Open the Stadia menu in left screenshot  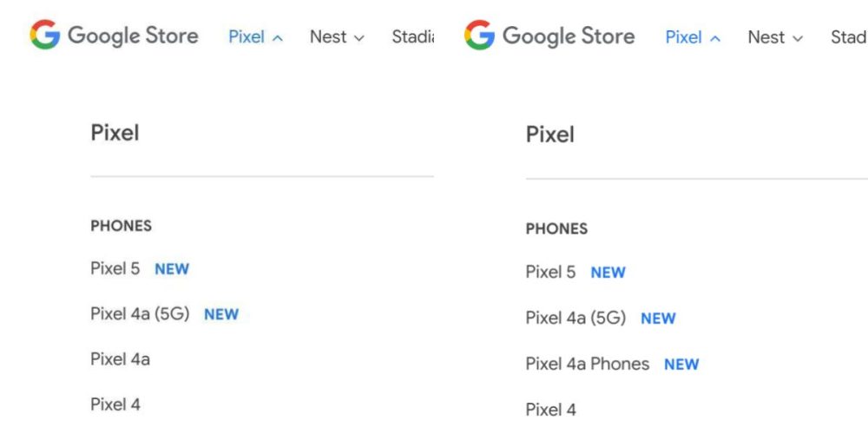point(412,36)
